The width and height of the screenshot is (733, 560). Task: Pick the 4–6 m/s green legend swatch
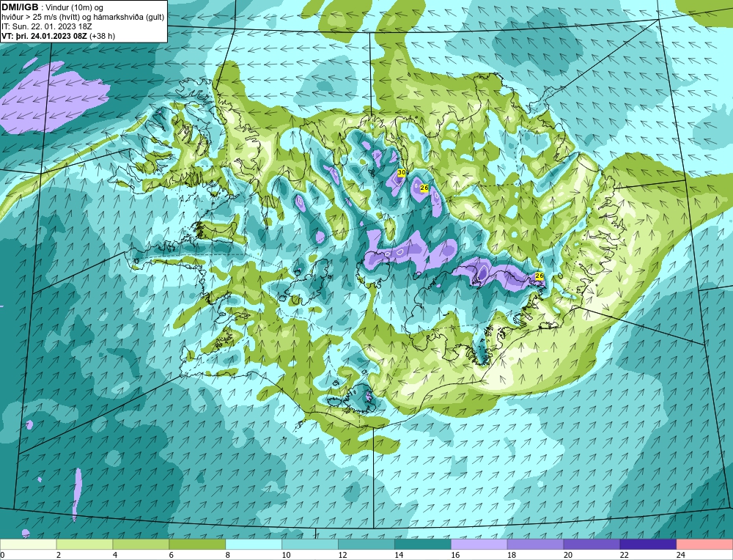pos(141,545)
